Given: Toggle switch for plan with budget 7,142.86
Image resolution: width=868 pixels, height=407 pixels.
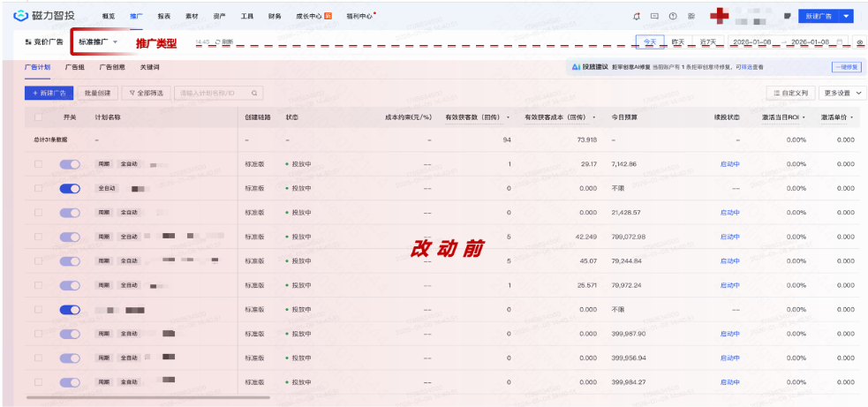Looking at the screenshot, I should coord(70,164).
